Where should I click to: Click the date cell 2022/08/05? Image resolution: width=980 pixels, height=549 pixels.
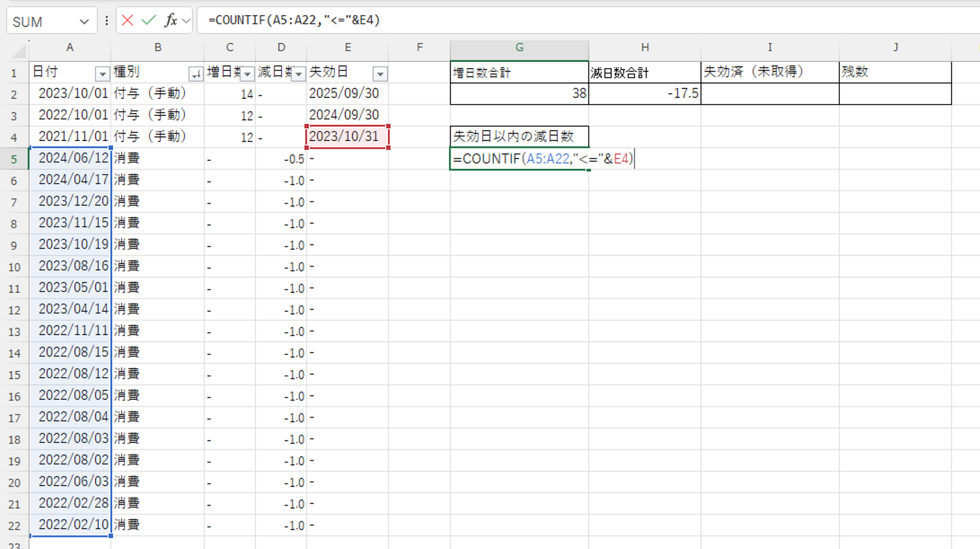[70, 396]
